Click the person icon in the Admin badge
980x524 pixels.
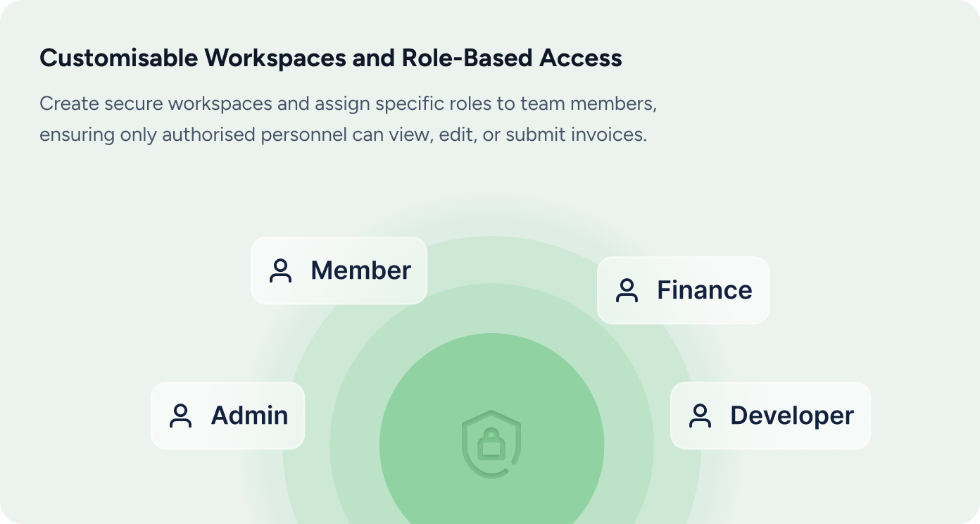click(x=181, y=416)
